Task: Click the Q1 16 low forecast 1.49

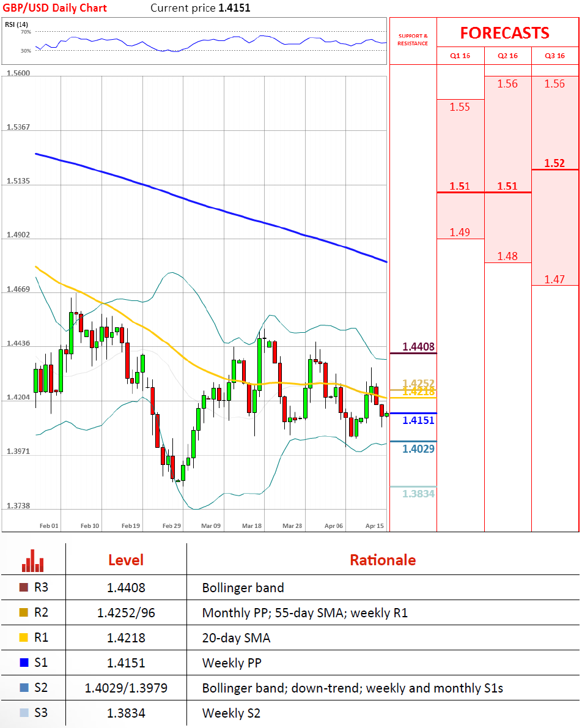Action: click(x=460, y=232)
